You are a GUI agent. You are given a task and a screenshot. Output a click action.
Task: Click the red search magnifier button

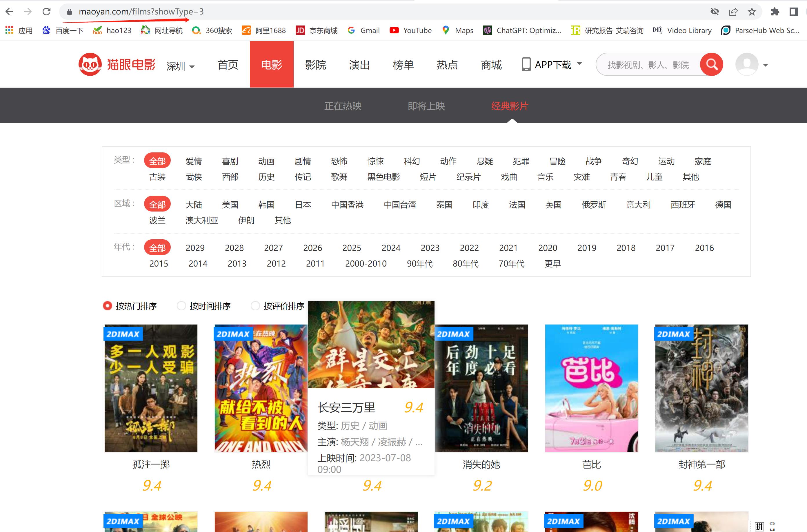712,64
